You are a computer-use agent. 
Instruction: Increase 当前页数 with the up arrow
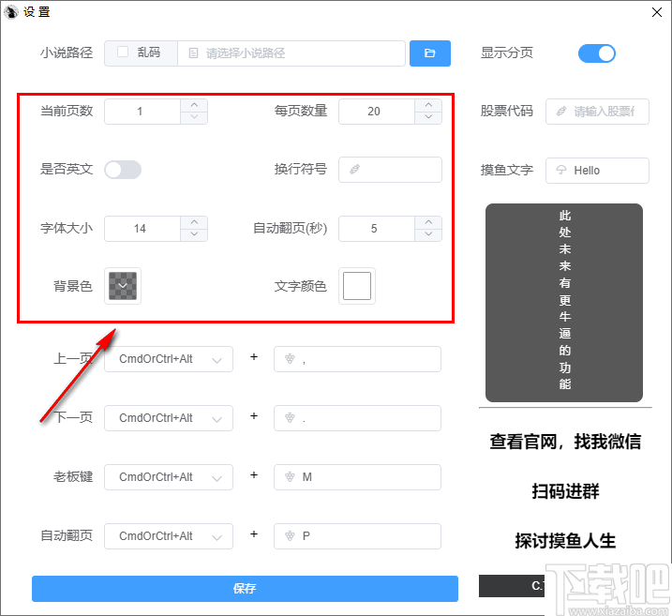(x=194, y=105)
